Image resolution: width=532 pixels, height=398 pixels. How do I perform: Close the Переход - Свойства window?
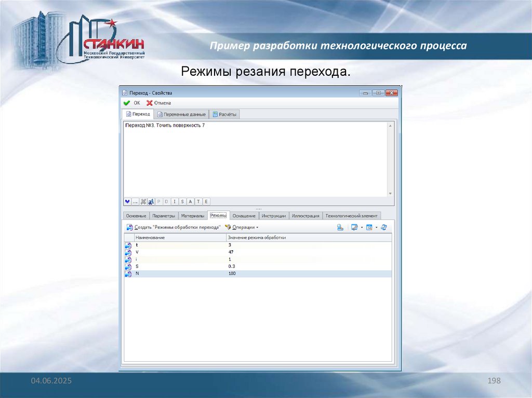tap(392, 93)
